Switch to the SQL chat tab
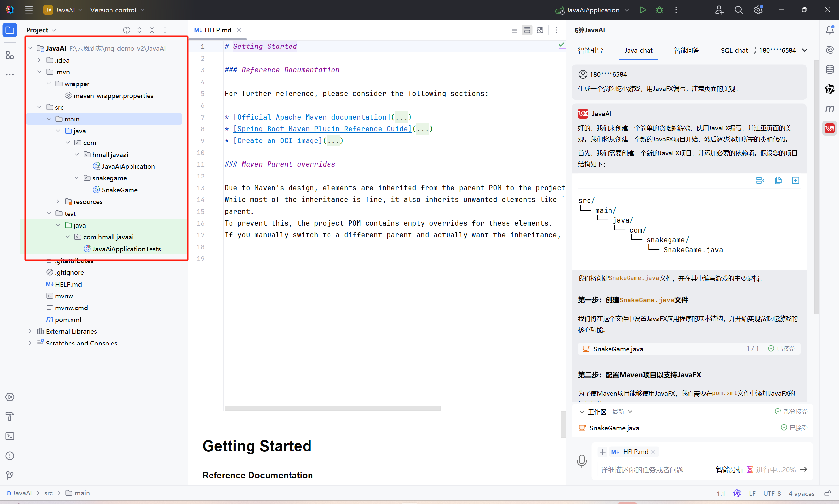This screenshot has width=839, height=504. (x=734, y=50)
